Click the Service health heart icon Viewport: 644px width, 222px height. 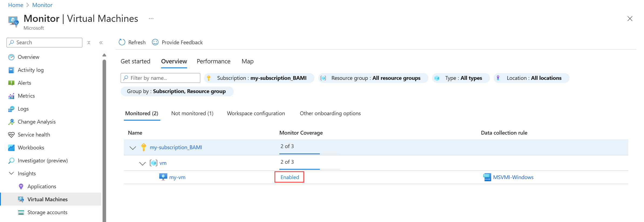[11, 135]
